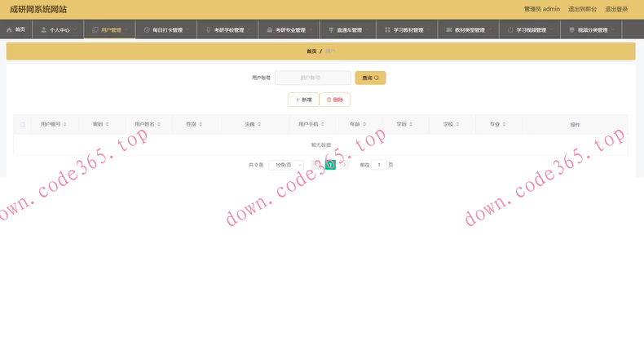This screenshot has width=644, height=355.
Task: Click the list icon for 教材类型管理
Action: 449,30
